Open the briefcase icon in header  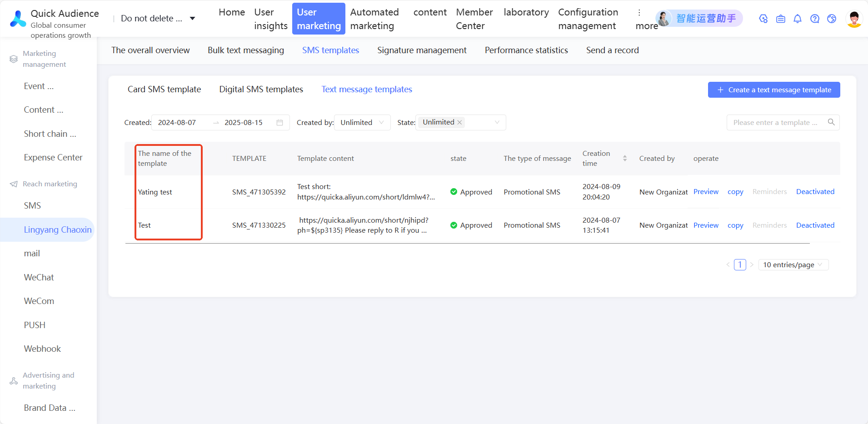tap(781, 19)
